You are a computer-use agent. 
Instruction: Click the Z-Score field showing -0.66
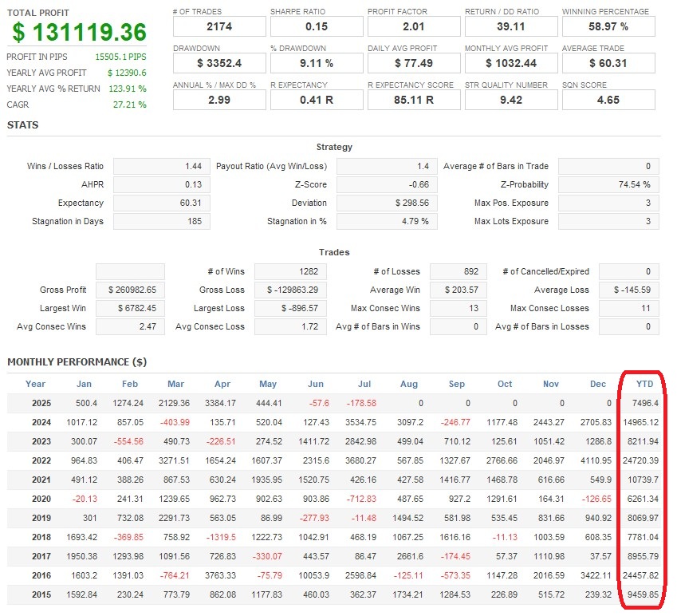(387, 185)
